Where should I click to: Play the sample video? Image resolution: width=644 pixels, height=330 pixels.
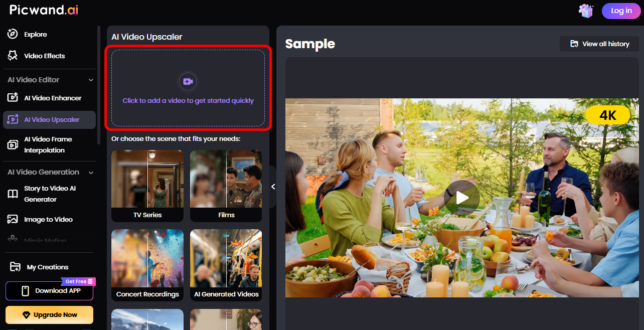pos(462,198)
